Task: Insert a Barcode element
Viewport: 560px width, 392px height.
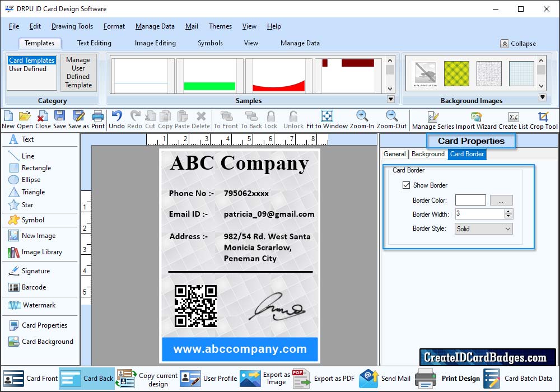Action: [27, 287]
